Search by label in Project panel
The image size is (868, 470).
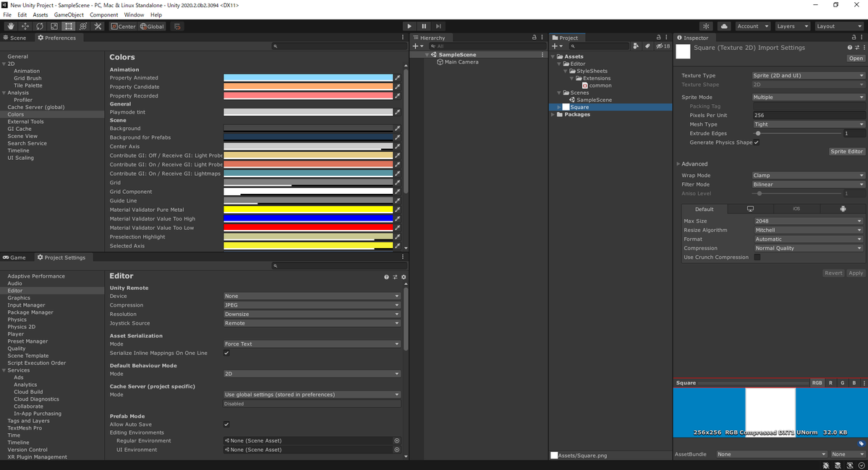[648, 46]
